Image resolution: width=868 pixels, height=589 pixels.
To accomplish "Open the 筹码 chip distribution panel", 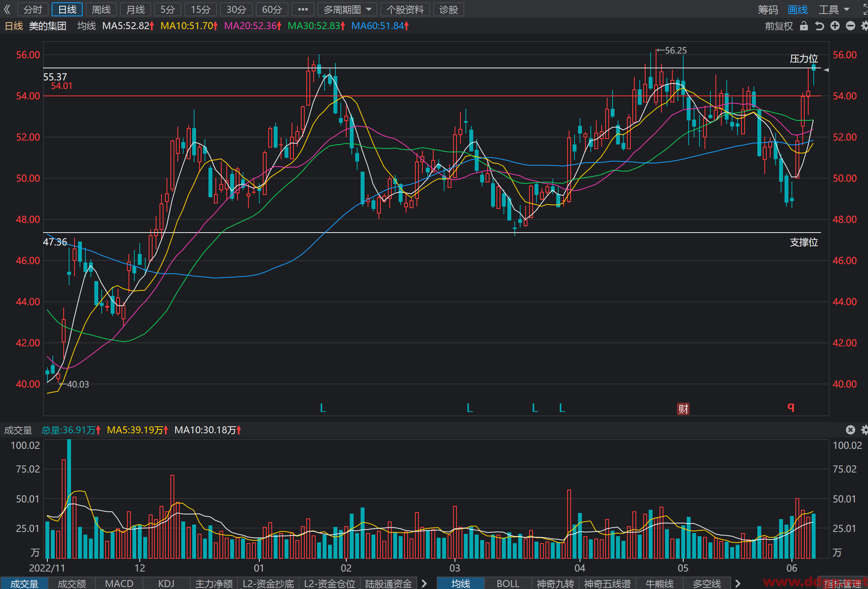I will pyautogui.click(x=768, y=9).
